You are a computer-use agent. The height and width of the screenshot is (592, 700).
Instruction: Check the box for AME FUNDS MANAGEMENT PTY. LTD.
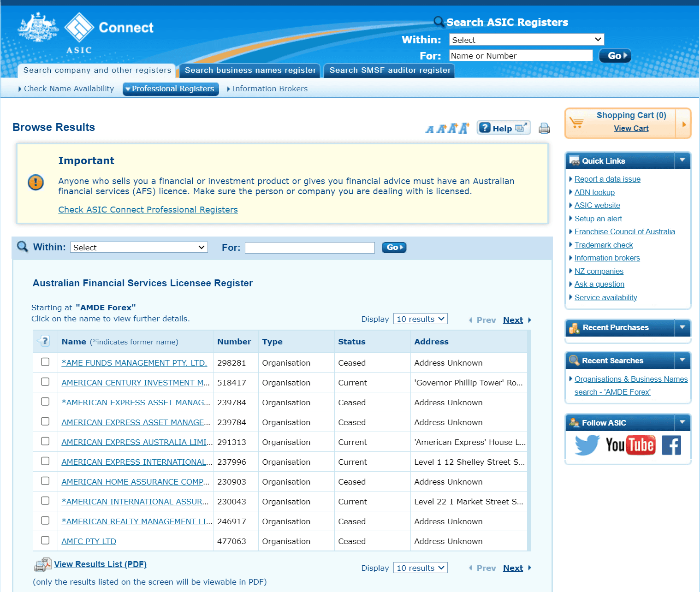45,362
